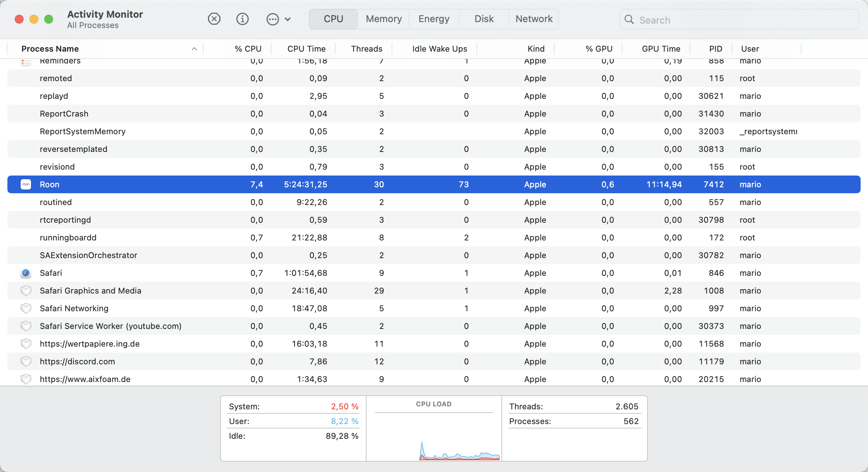Switch to the CPU tab
Image resolution: width=868 pixels, height=472 pixels.
point(334,19)
